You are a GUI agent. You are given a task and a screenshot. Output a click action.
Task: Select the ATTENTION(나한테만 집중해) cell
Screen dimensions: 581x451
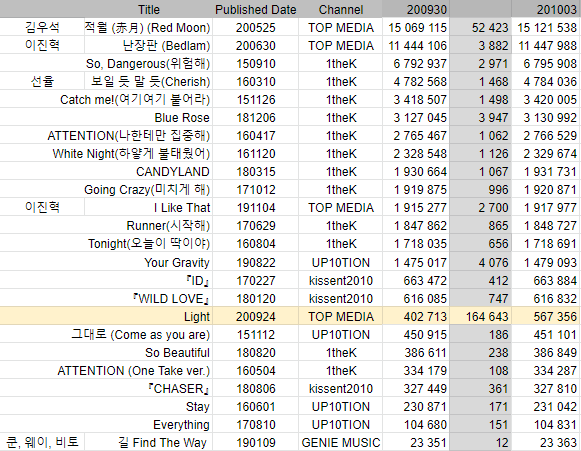tap(129, 135)
